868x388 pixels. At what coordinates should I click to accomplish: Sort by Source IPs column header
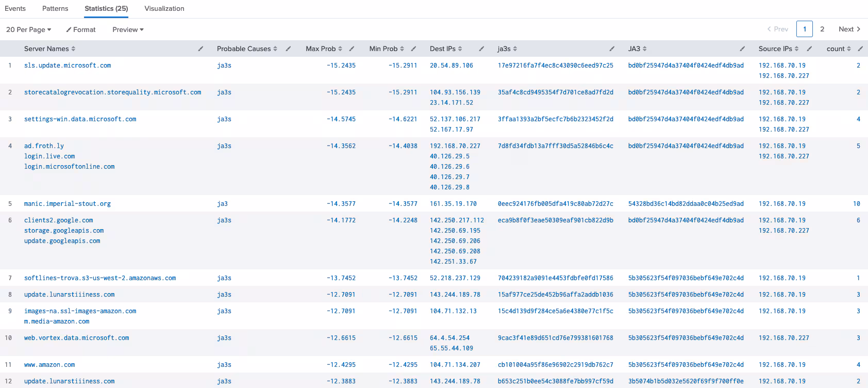click(x=778, y=49)
